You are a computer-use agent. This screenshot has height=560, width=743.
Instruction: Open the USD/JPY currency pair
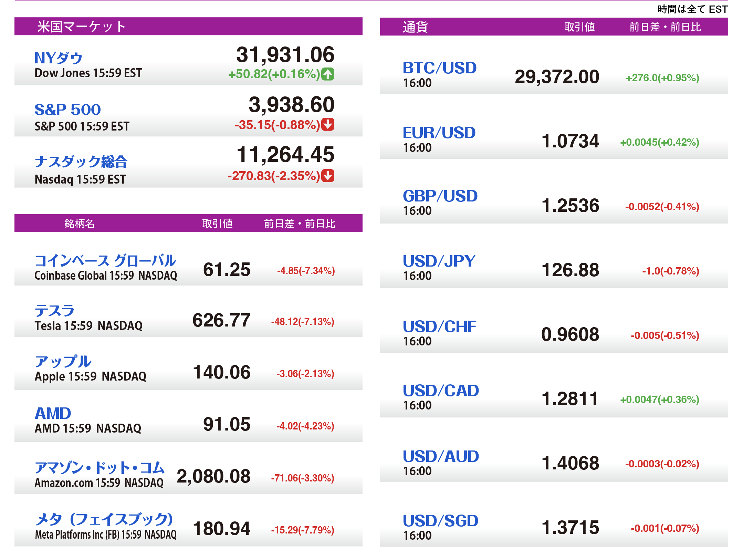pos(439,261)
